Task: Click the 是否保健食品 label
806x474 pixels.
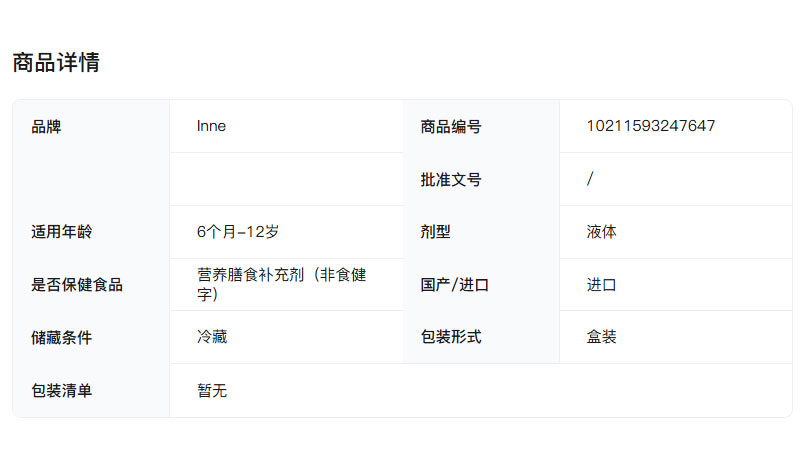Action: click(77, 285)
